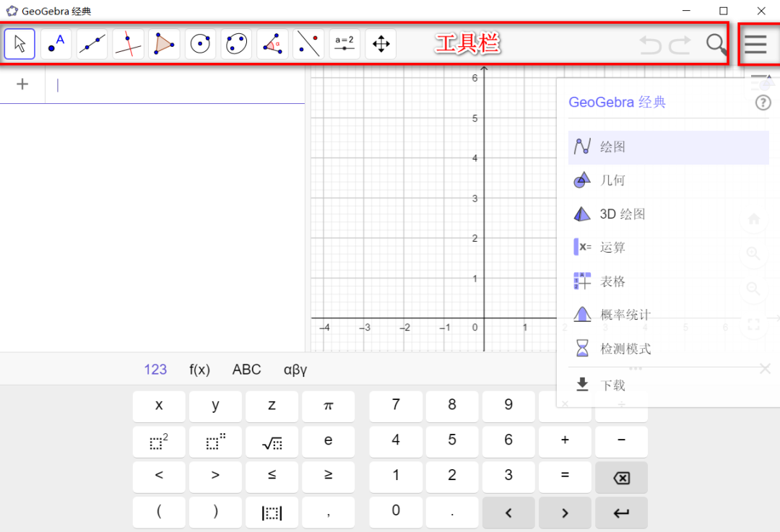Switch keyboard to αβγ tab
The height and width of the screenshot is (532, 780).
pyautogui.click(x=295, y=370)
